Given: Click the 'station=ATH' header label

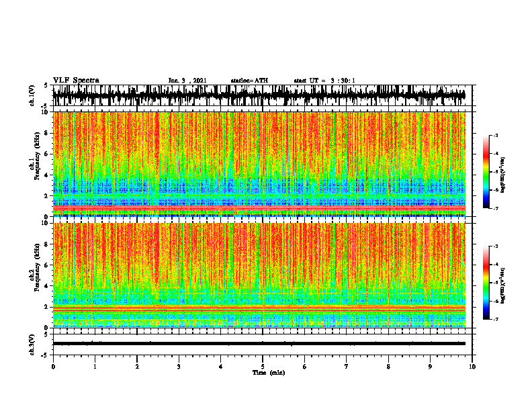Looking at the screenshot, I should coord(249,81).
